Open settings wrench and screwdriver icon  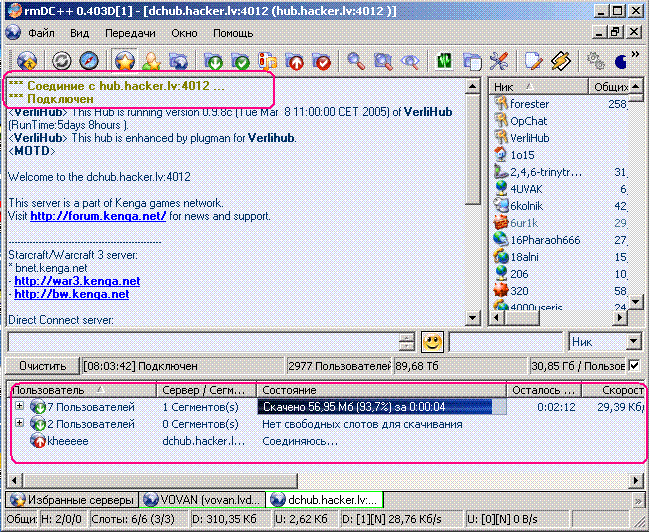tap(498, 61)
